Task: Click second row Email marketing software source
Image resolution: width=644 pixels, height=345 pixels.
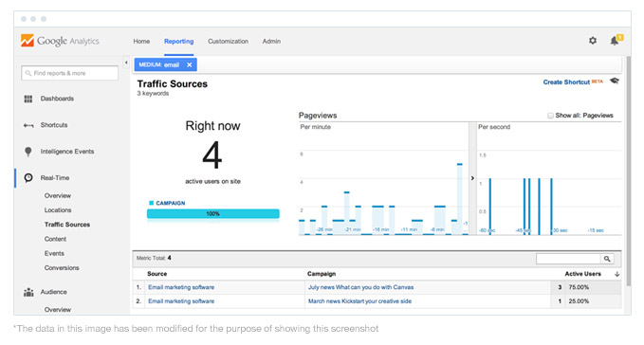Action: coord(181,301)
